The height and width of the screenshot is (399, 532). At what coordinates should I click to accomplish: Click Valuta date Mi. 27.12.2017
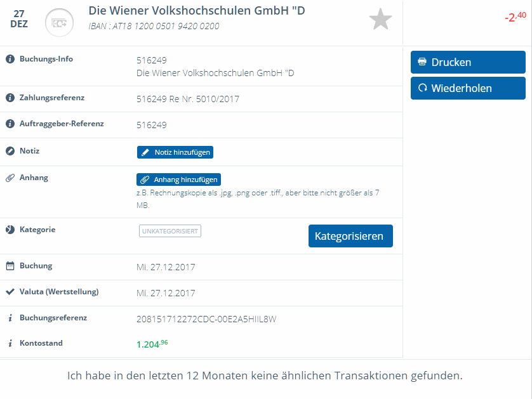pyautogui.click(x=166, y=293)
